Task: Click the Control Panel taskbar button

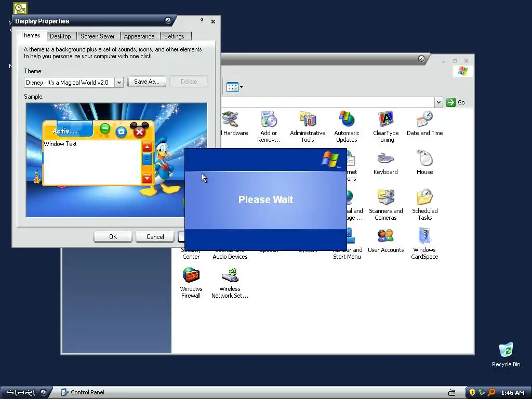Action: pos(83,392)
